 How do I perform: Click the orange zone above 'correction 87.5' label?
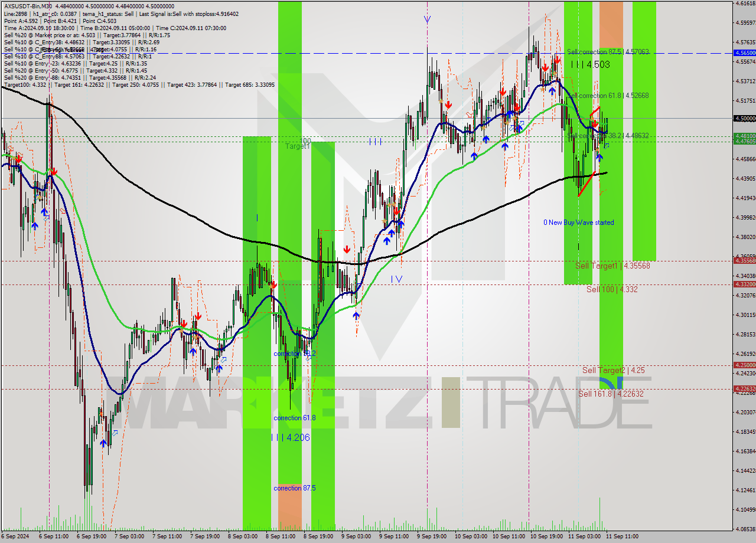[x=289, y=506]
